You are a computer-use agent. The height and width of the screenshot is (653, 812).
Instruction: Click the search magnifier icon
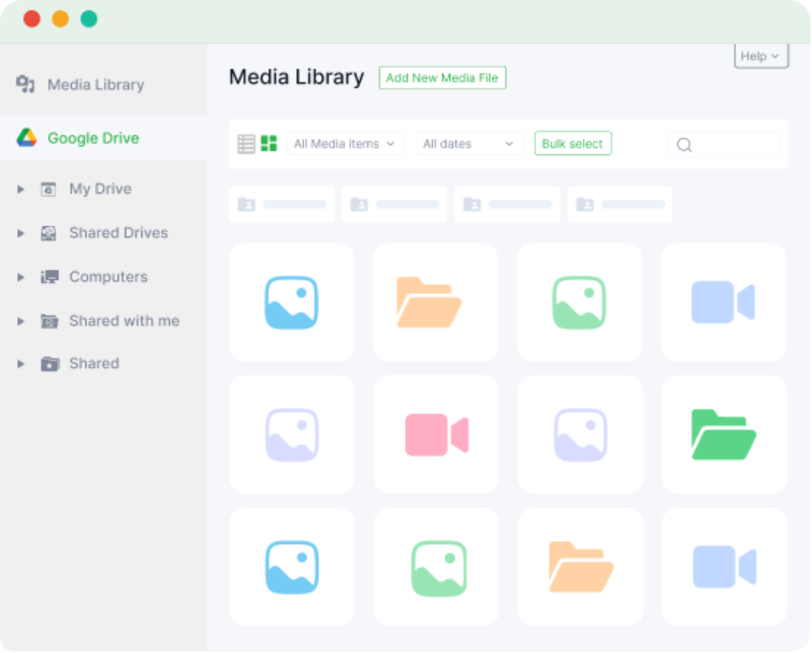pos(684,145)
